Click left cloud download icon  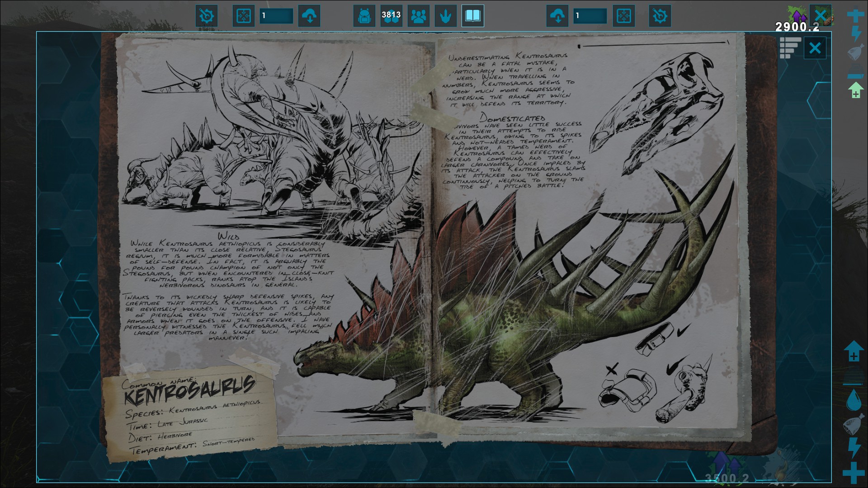click(309, 16)
